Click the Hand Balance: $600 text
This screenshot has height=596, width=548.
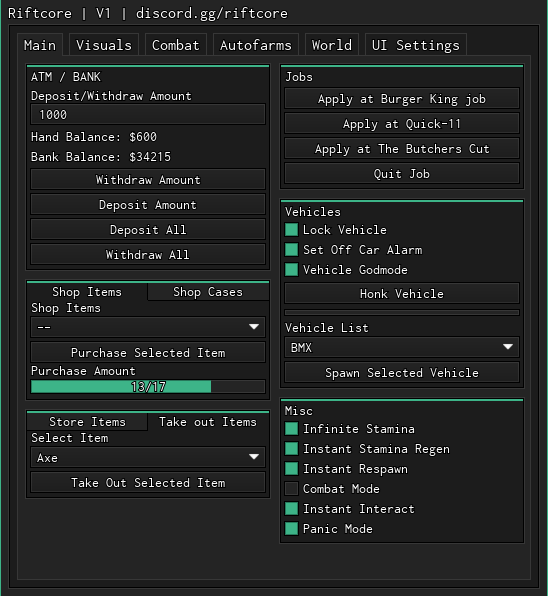(x=94, y=137)
